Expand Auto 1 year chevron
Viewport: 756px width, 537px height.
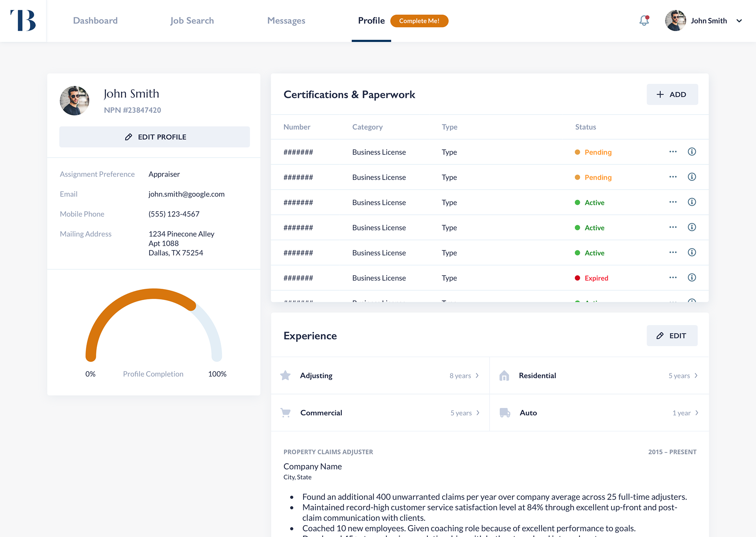tap(697, 413)
